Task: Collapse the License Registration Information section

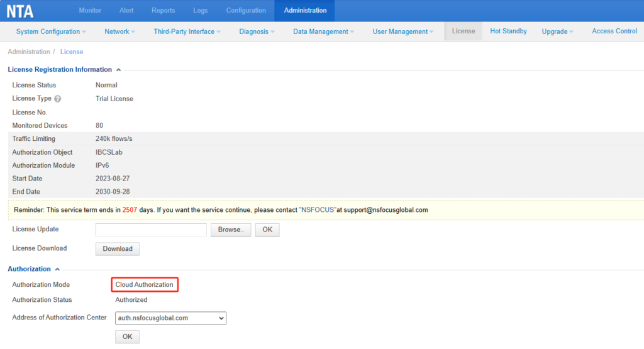Action: 118,70
